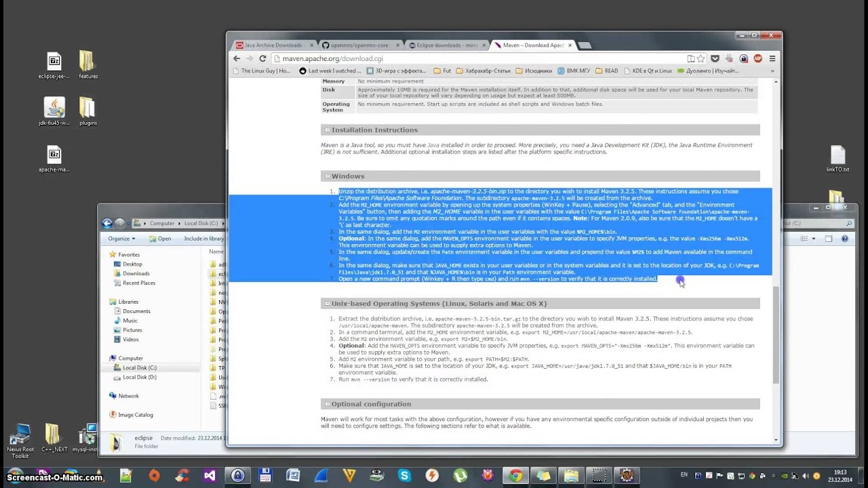Switch to Chrome from the taskbar
Screen dimensions: 868x488
[516, 476]
